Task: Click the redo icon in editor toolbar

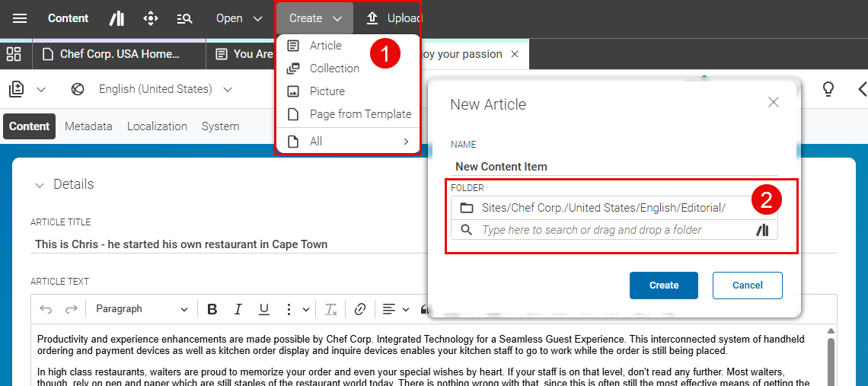Action: [72, 309]
